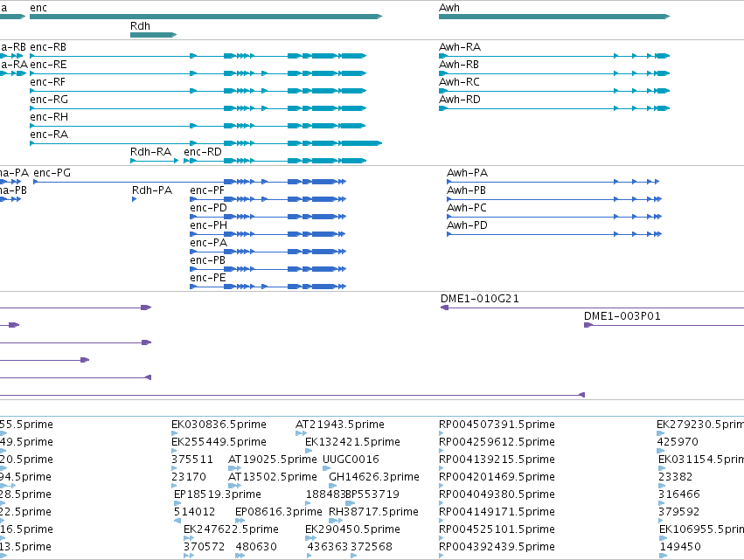744x560 pixels.
Task: Click the Awh-PB protein label
Action: tap(467, 190)
